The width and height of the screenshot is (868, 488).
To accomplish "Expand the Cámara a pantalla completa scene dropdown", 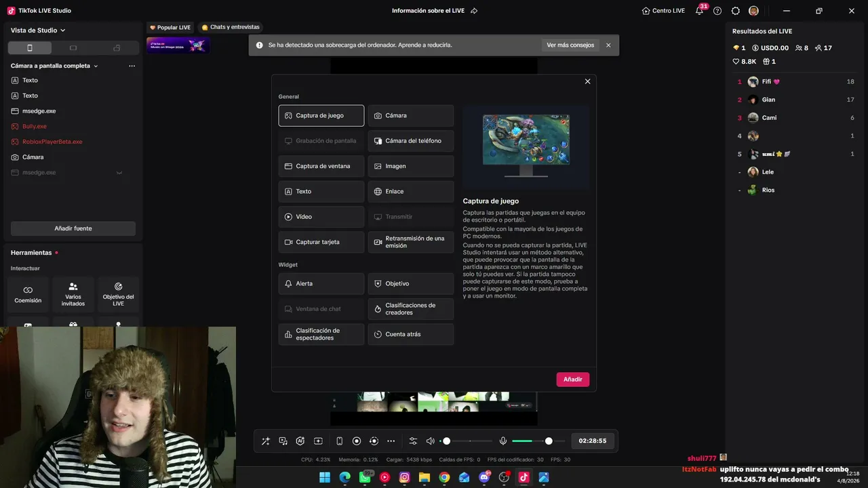I will pyautogui.click(x=54, y=66).
